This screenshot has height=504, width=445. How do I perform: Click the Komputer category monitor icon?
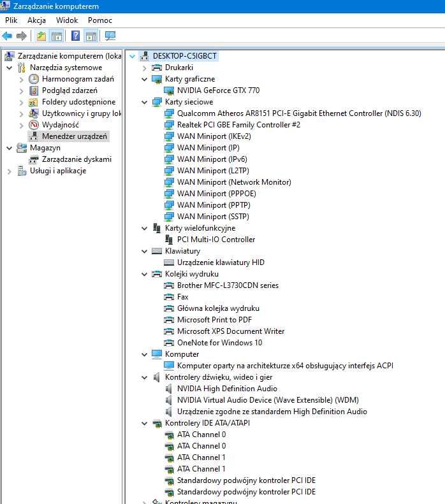(157, 354)
